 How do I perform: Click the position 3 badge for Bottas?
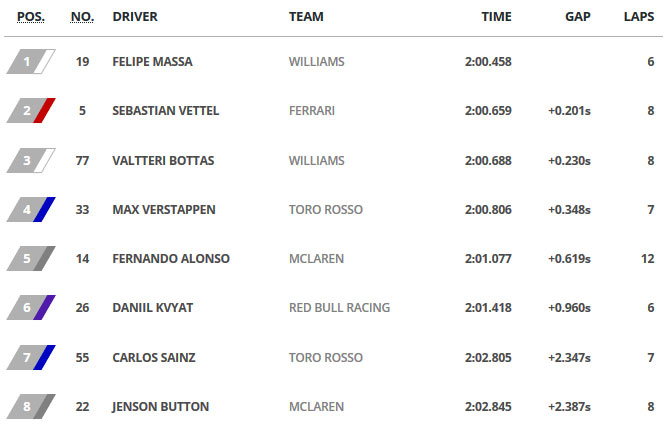click(x=31, y=161)
